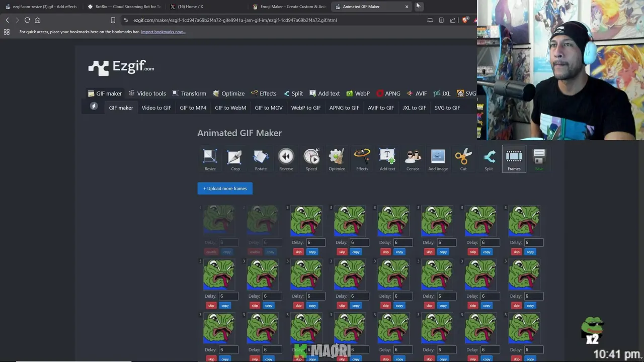This screenshot has width=644, height=362.
Task: Close the Animated GIF Maker tab
Action: point(407,7)
